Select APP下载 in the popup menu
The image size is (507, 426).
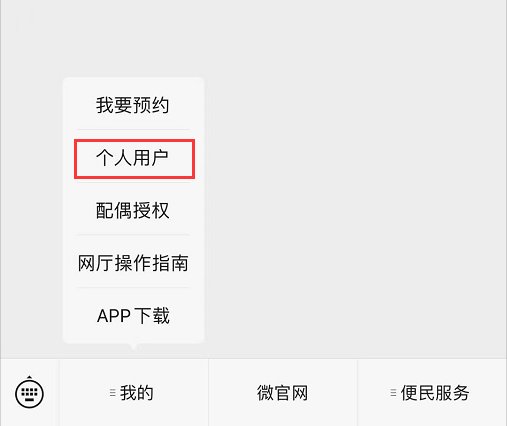133,315
